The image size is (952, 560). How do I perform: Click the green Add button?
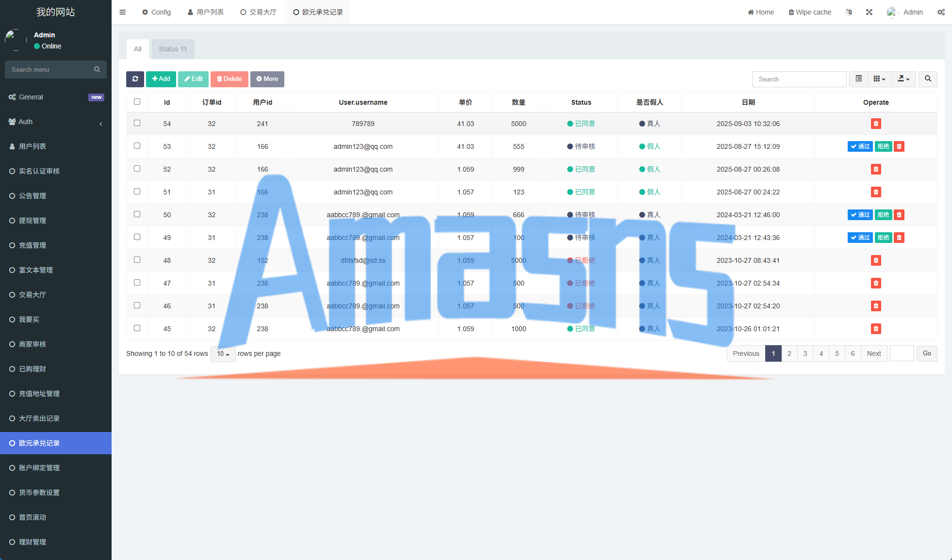coord(161,79)
